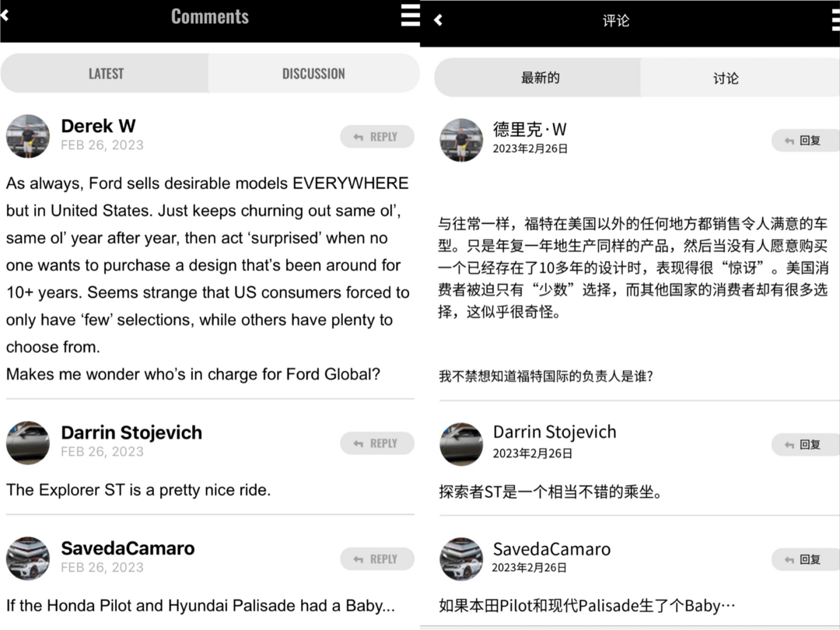Open the hamburger menu on Comments header
Image resolution: width=840 pixels, height=630 pixels.
[411, 16]
